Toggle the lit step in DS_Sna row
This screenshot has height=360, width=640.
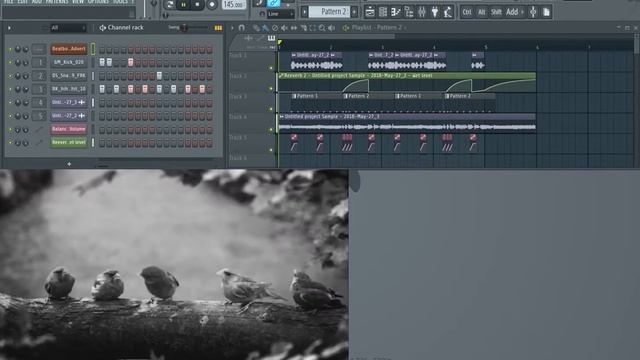(x=159, y=76)
